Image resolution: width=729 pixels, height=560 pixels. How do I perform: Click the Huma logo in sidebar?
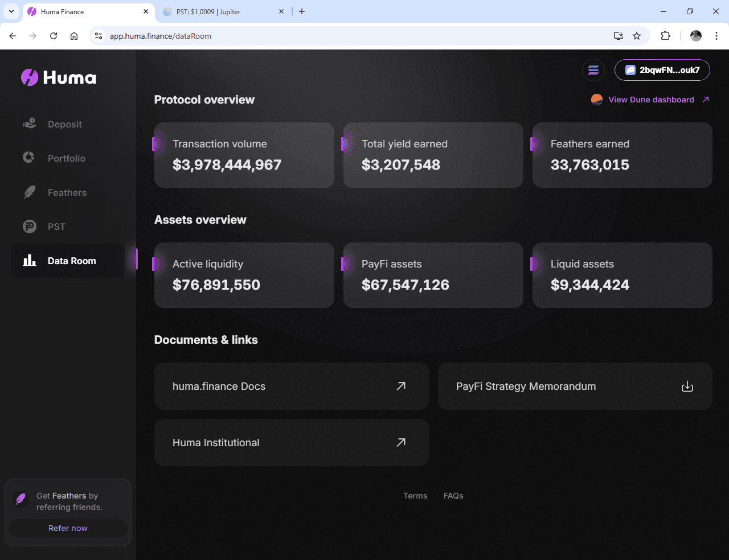59,77
